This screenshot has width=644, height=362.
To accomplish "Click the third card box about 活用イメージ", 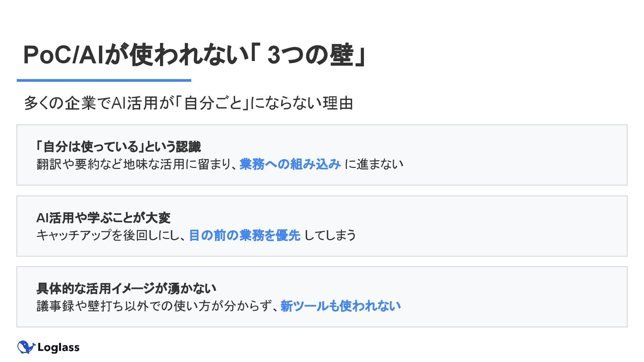I will [322, 297].
